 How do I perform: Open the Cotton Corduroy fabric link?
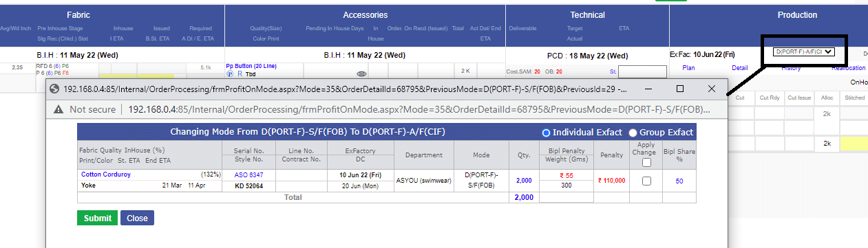(x=106, y=174)
